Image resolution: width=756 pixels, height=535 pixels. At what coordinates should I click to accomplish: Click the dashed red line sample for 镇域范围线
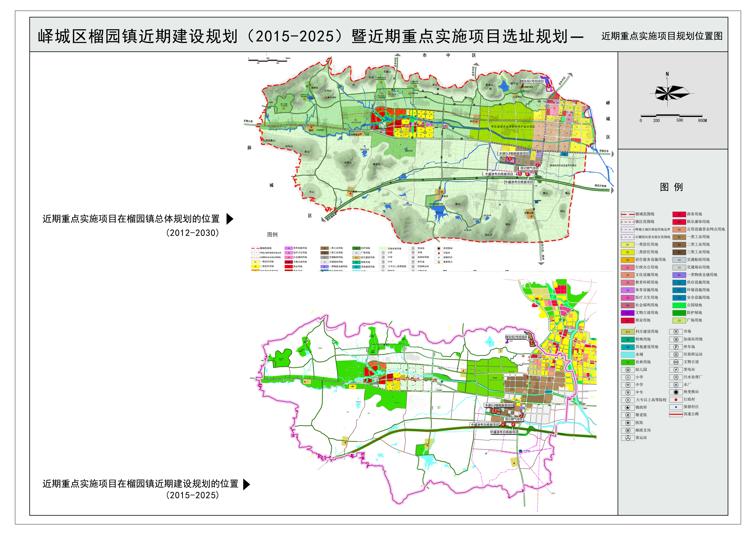coord(628,214)
